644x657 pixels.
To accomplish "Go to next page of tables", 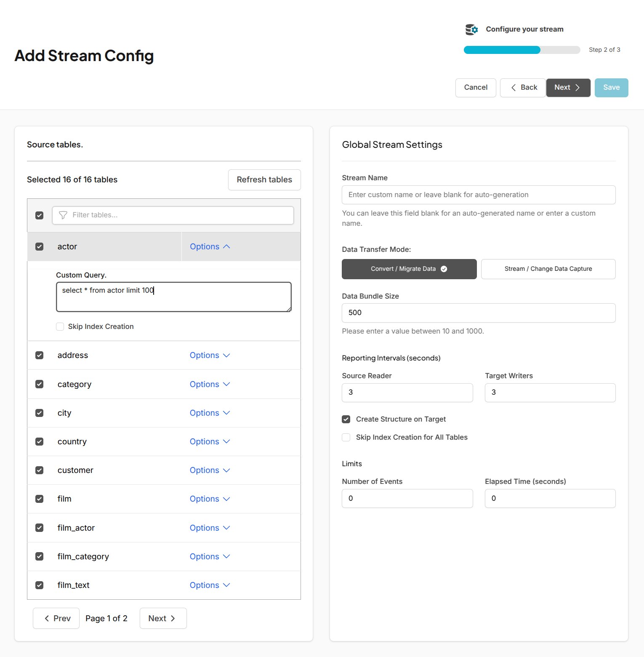I will click(x=163, y=618).
